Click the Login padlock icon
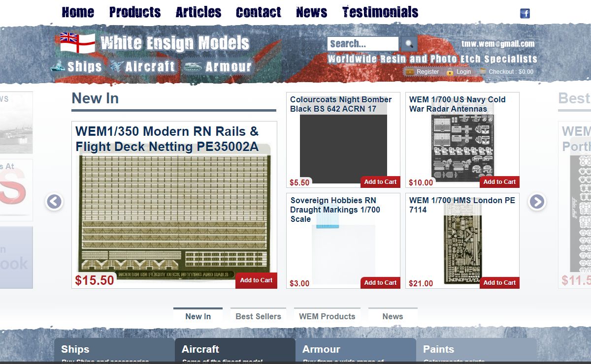The width and height of the screenshot is (591, 364). click(x=450, y=72)
